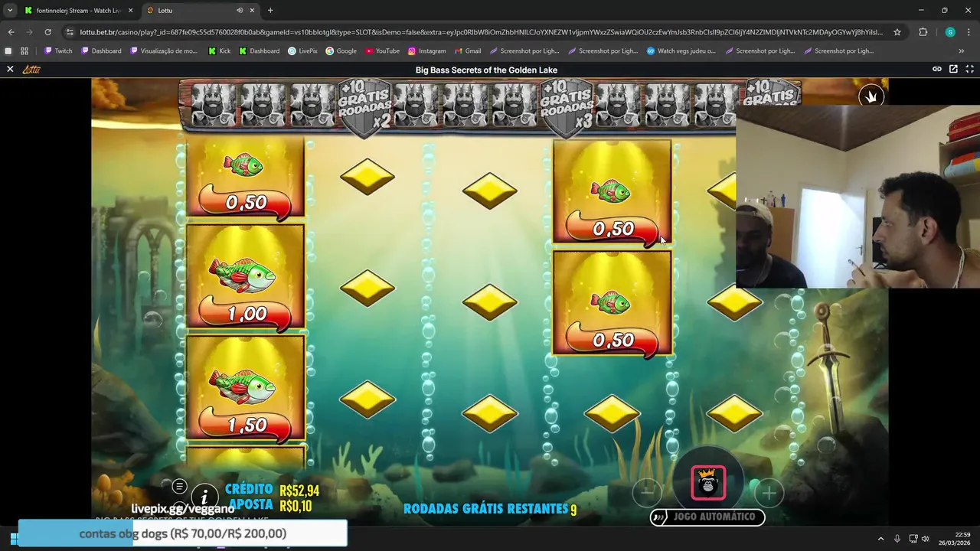Click Rodadas Grátis Restantes counter
980x551 pixels.
(490, 509)
